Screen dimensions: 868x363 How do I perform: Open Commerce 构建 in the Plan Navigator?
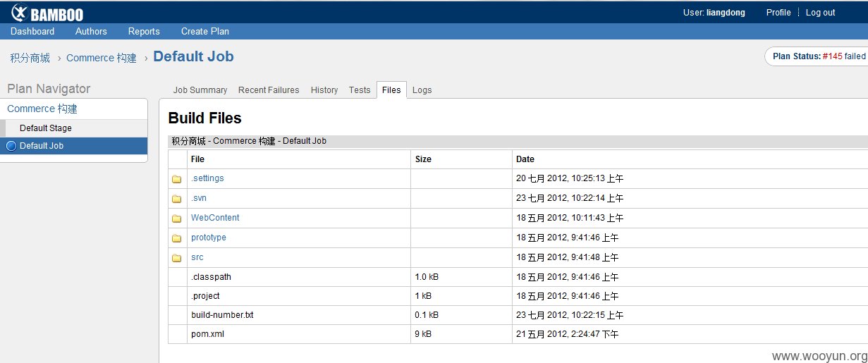point(42,109)
